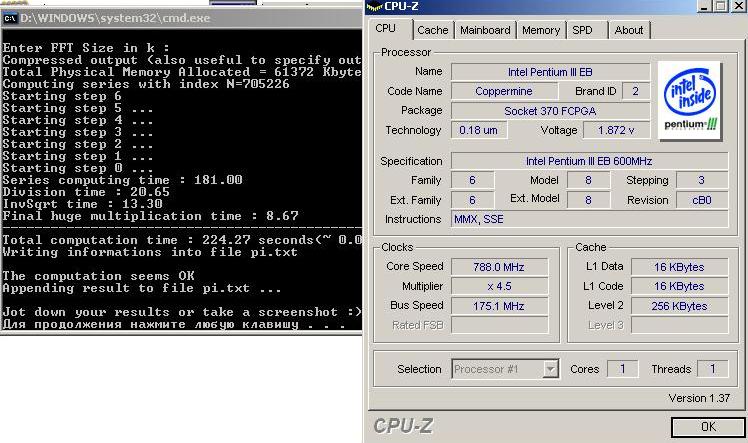This screenshot has height=443, width=748.
Task: Click the Package value Socket 370 FCPGA
Action: point(551,111)
